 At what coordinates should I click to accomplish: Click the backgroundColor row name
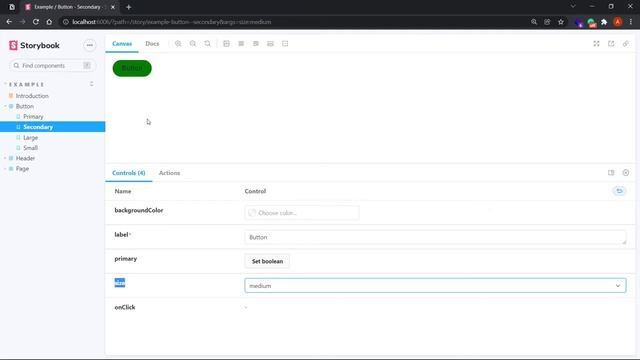point(139,210)
